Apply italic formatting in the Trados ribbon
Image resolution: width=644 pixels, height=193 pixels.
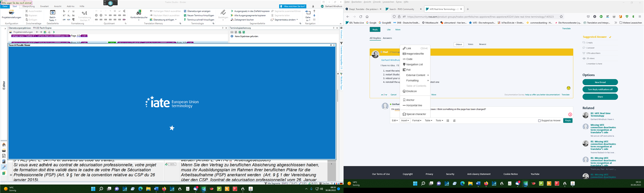[x=69, y=11]
